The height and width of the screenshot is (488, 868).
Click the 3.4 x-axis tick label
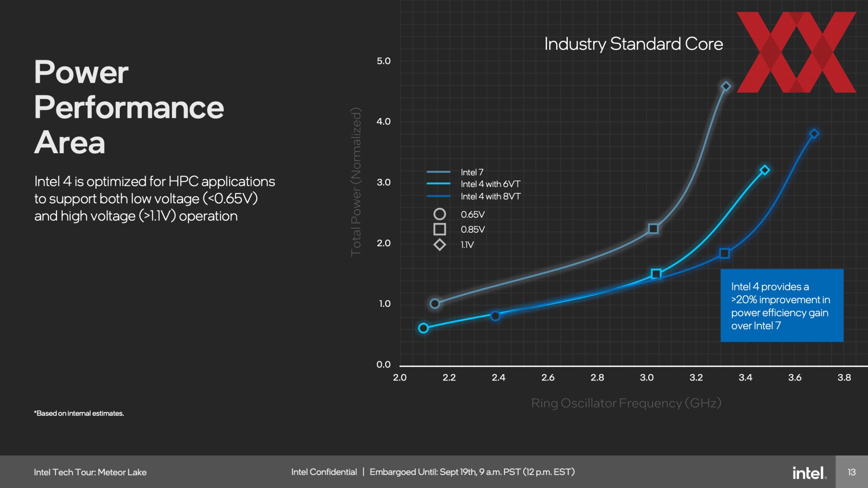pyautogui.click(x=745, y=378)
